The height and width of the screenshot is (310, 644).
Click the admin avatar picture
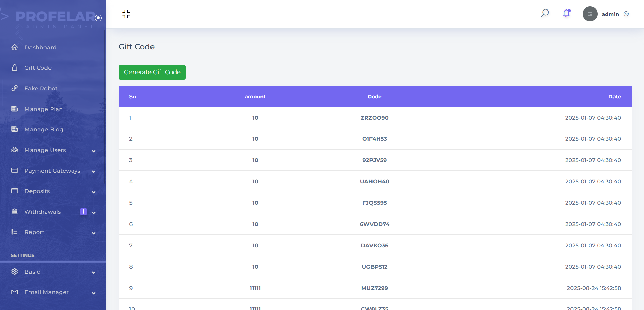point(590,14)
